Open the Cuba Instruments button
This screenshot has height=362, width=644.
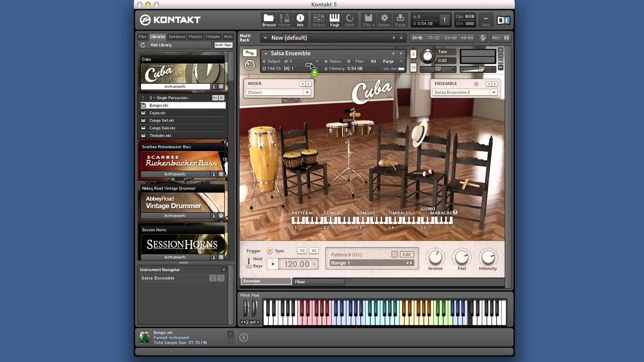pos(175,86)
